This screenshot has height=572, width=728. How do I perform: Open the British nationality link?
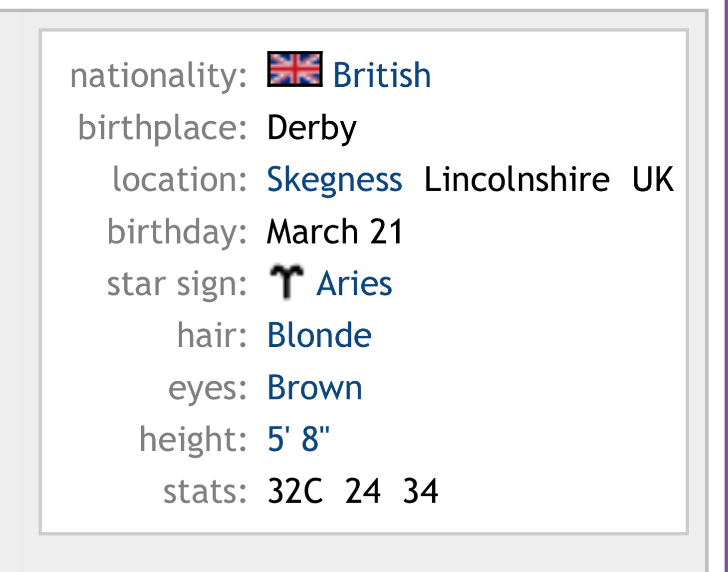[x=381, y=75]
